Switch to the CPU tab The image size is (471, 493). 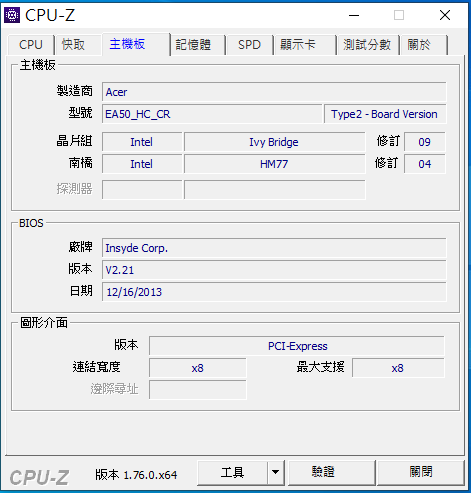(31, 45)
